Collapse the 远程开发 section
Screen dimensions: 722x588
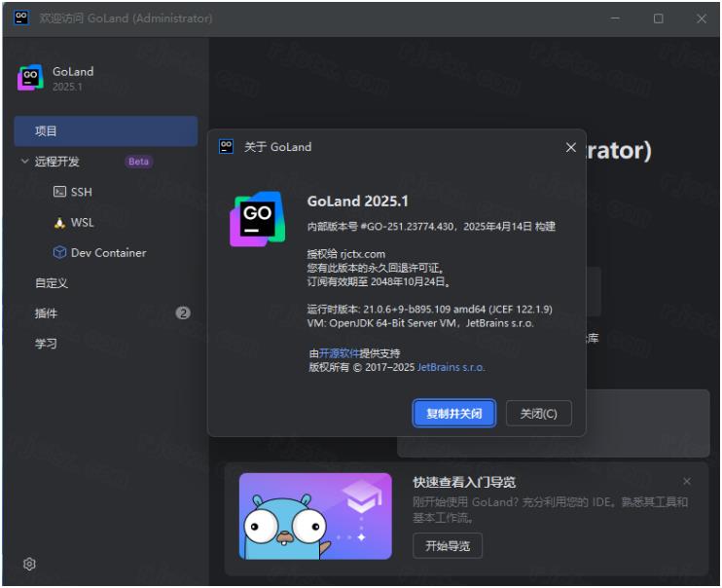point(24,161)
